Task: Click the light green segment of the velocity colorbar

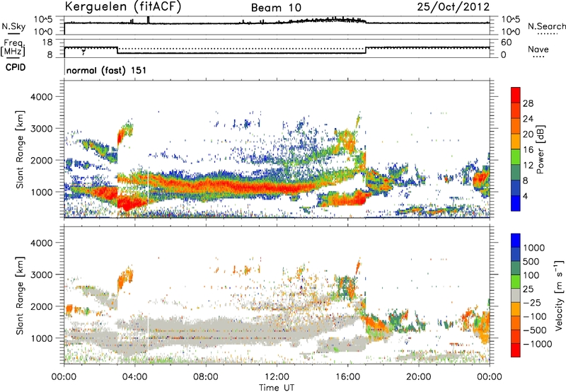Action: tap(516, 282)
